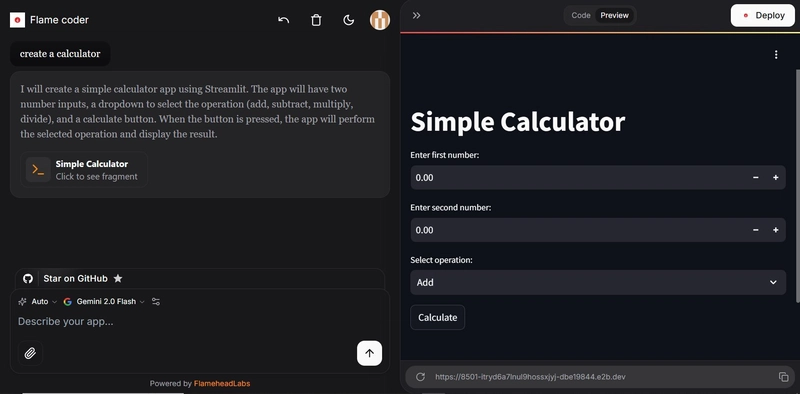Copy the preview URL with copy icon
800x394 pixels.
pyautogui.click(x=784, y=377)
